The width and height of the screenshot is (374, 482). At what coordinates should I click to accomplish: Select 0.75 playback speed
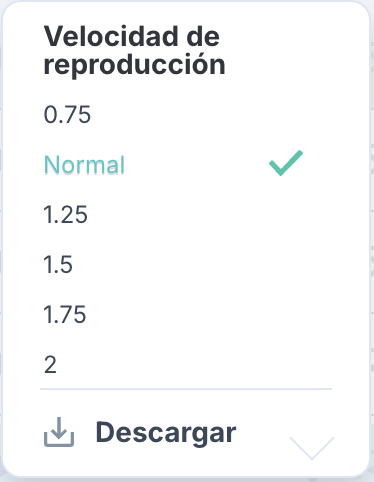pos(186,115)
